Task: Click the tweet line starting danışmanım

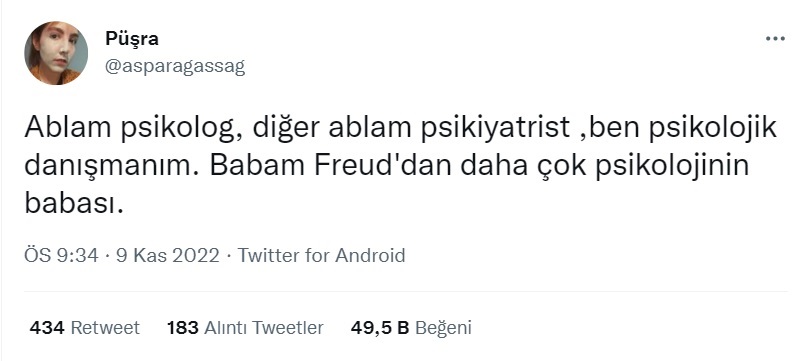Action: [386, 166]
